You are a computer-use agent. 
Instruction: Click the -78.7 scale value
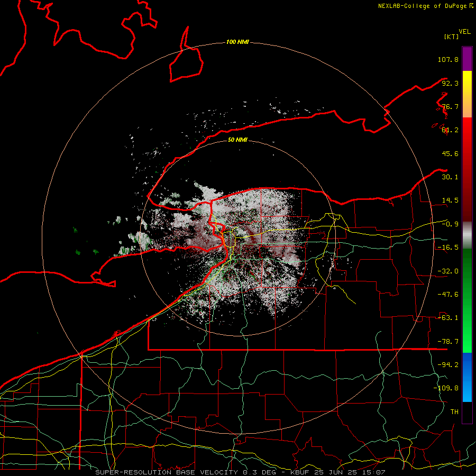click(x=448, y=342)
